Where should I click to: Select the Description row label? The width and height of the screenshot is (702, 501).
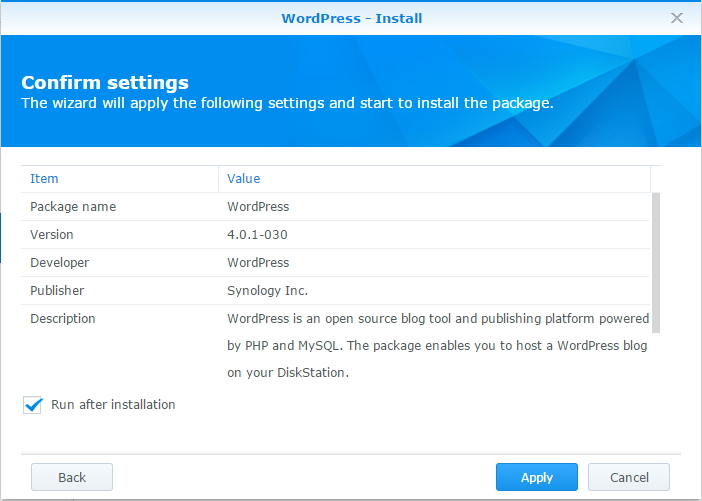pos(63,318)
